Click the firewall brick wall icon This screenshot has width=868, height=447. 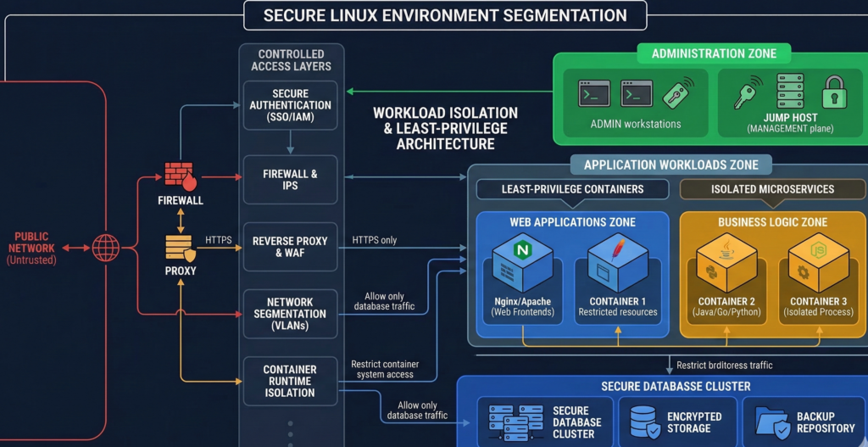pyautogui.click(x=181, y=176)
